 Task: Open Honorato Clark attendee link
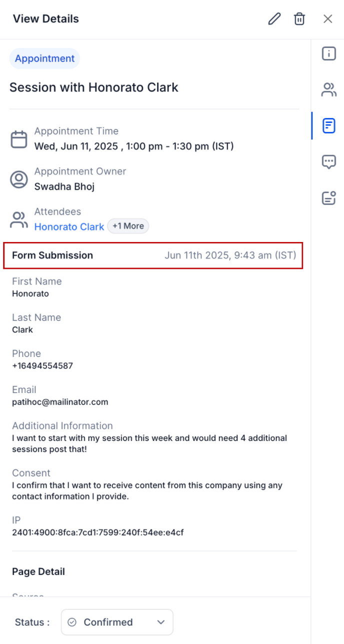pyautogui.click(x=69, y=226)
